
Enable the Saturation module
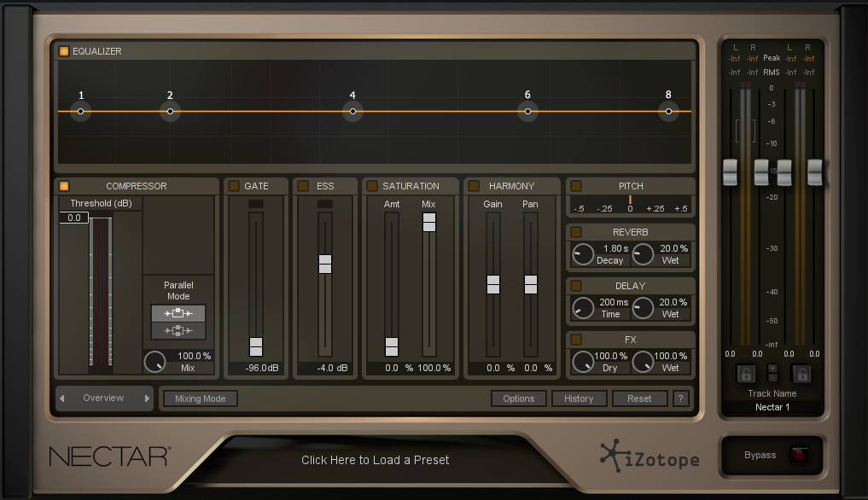[372, 186]
